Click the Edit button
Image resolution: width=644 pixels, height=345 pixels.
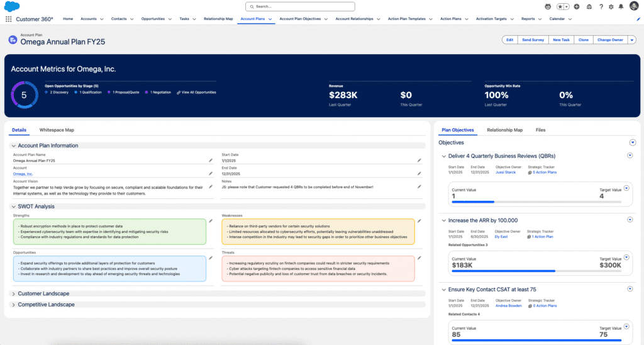509,40
